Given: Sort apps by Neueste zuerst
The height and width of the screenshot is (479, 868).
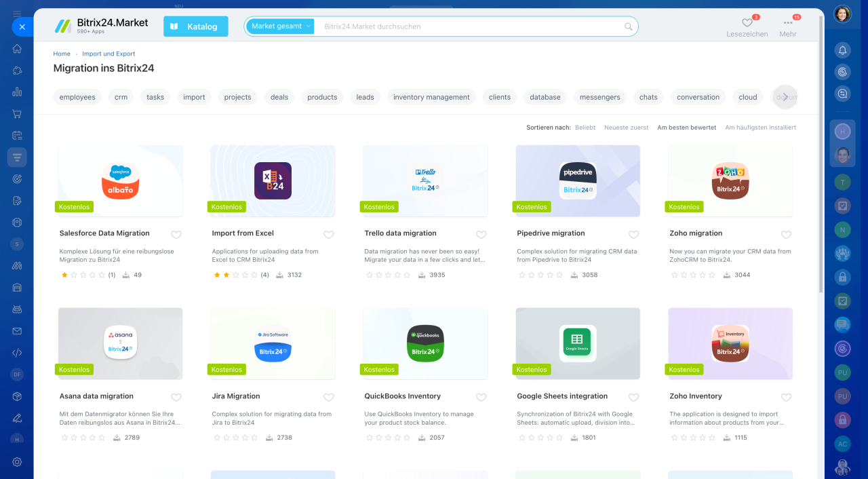Looking at the screenshot, I should pos(627,128).
